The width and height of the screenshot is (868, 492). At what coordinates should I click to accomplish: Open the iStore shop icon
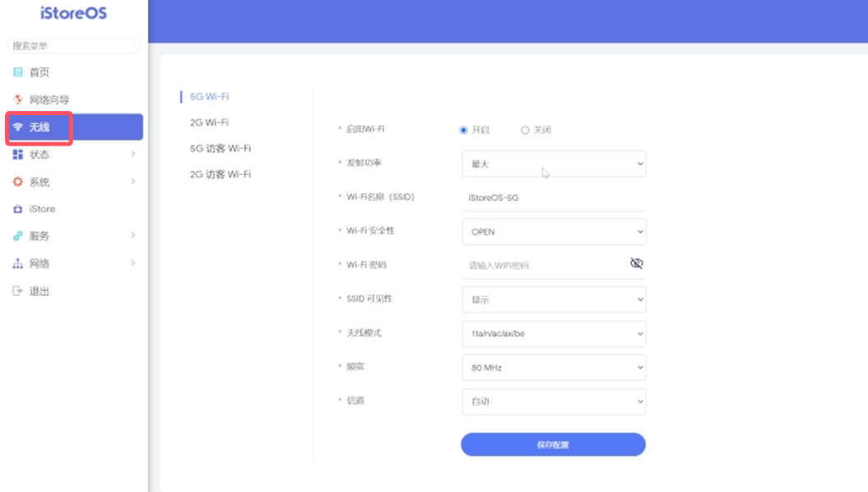point(18,209)
